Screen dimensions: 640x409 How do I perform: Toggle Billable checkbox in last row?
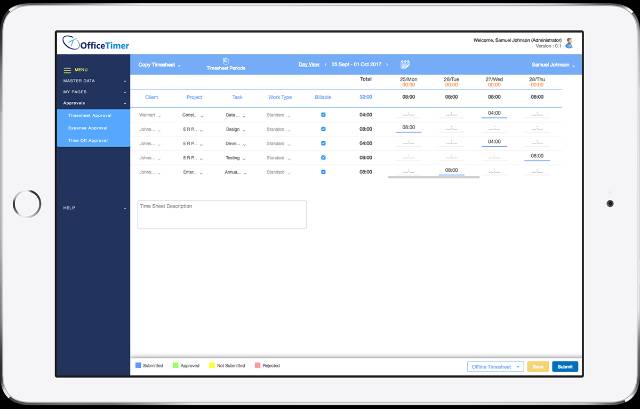point(323,171)
